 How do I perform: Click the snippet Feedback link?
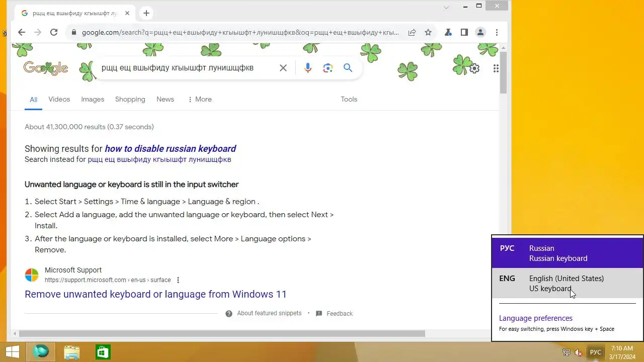[x=340, y=314]
